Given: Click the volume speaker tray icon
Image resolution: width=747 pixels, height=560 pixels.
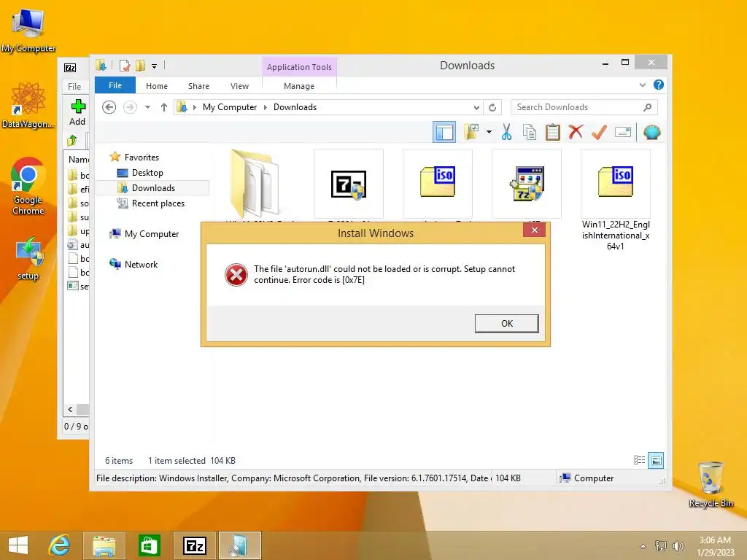Looking at the screenshot, I should 678,546.
